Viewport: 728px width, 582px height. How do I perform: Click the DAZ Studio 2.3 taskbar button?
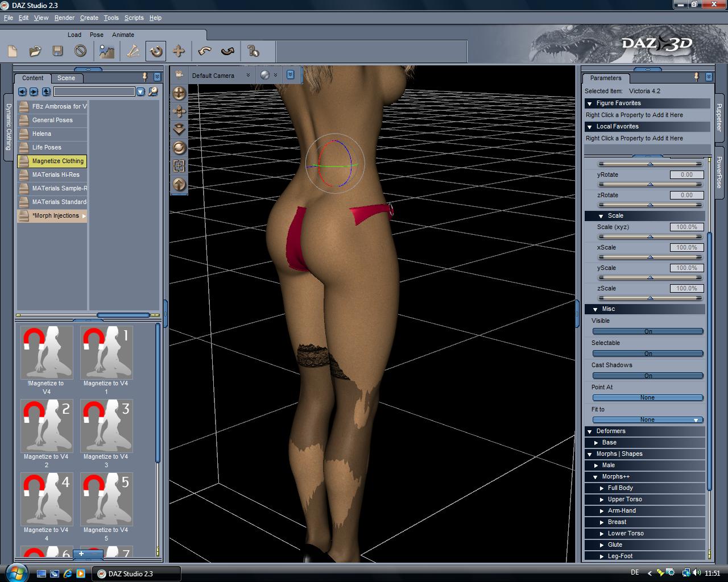coord(136,573)
